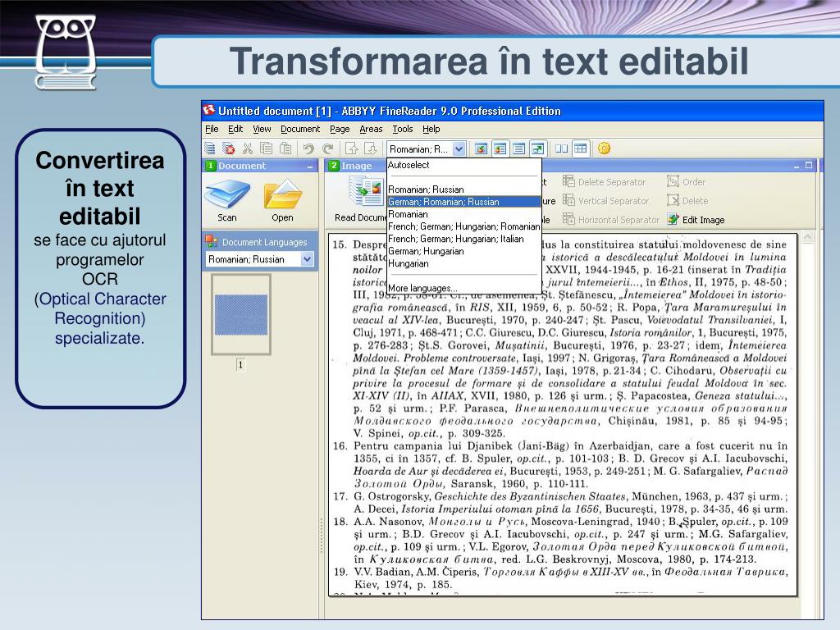Toggle the table-style details view icon
This screenshot has width=840, height=630.
(580, 148)
